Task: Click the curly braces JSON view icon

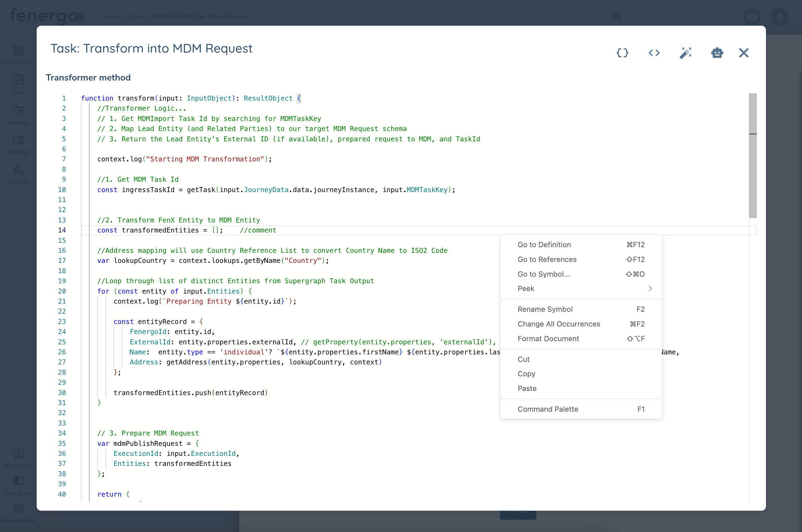Action: coord(622,53)
